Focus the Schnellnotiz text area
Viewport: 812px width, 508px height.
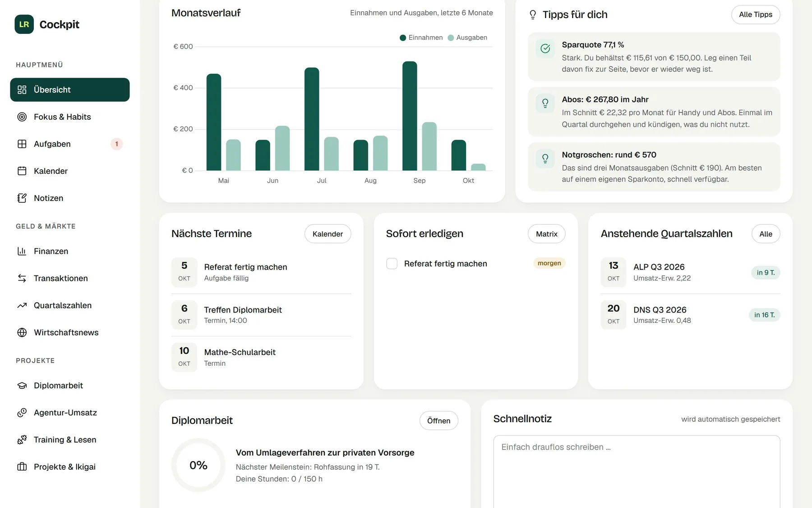coord(637,472)
